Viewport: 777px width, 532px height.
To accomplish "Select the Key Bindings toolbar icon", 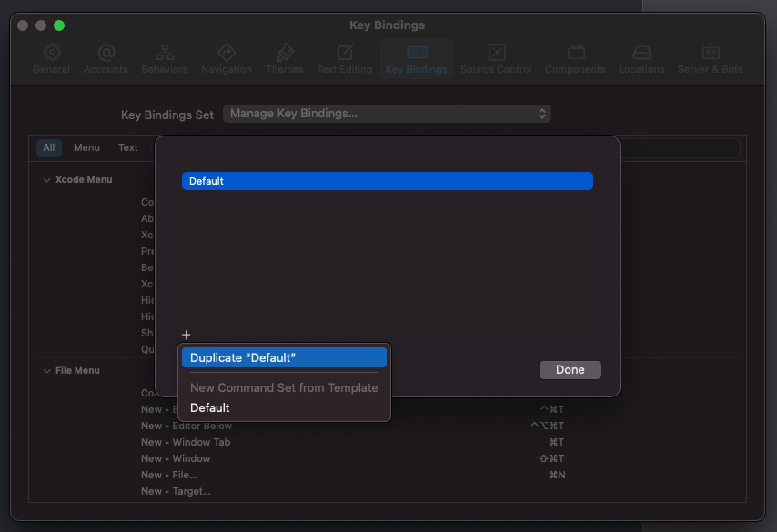I will pos(417,52).
